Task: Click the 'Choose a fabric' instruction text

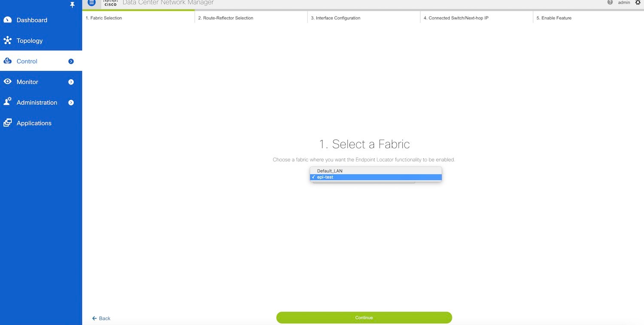Action: tap(364, 160)
